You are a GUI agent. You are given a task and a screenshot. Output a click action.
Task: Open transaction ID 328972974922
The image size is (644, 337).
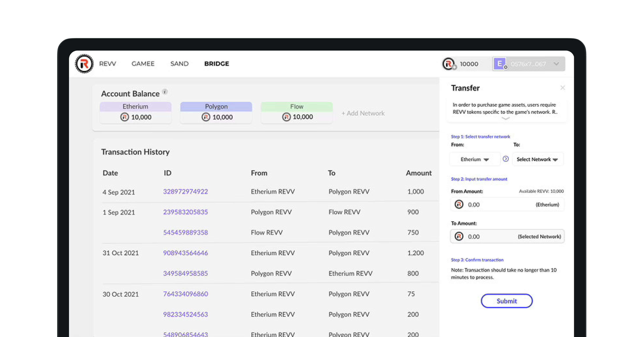186,192
